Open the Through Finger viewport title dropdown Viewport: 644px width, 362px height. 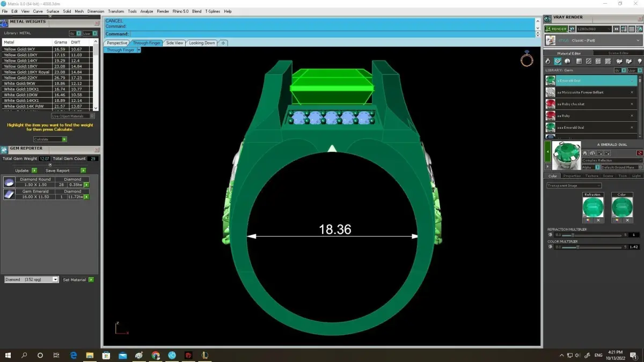tap(138, 50)
